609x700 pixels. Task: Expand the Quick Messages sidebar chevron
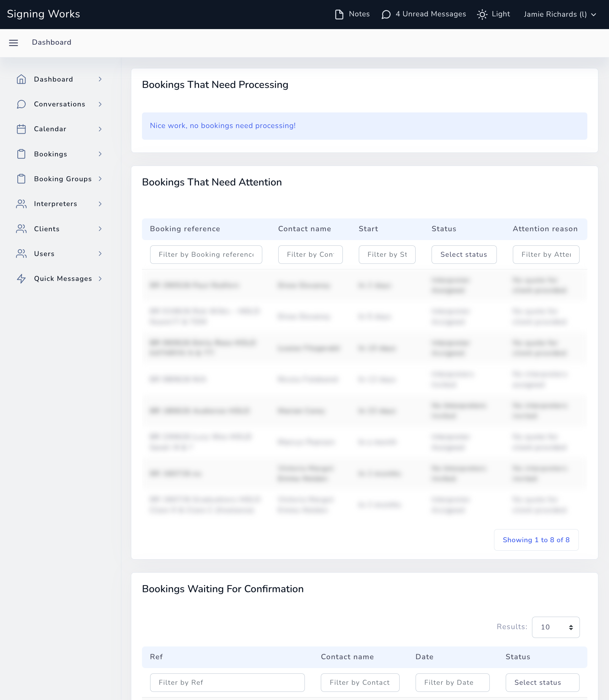(100, 279)
